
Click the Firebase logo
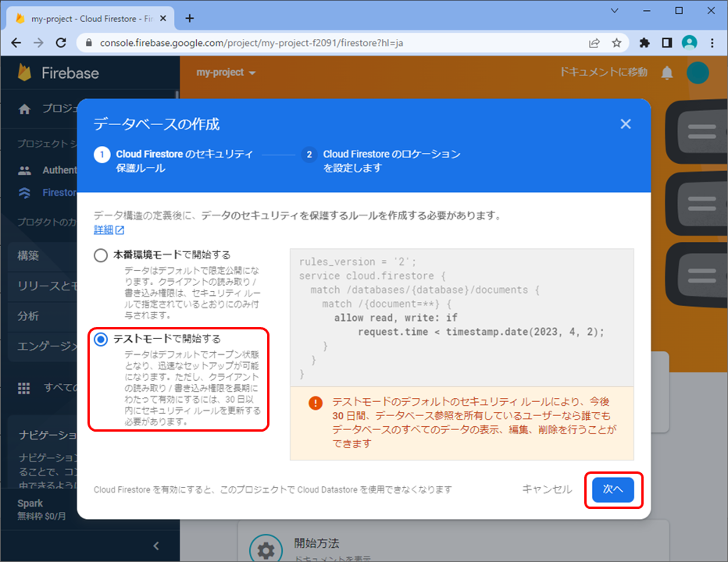[x=58, y=73]
